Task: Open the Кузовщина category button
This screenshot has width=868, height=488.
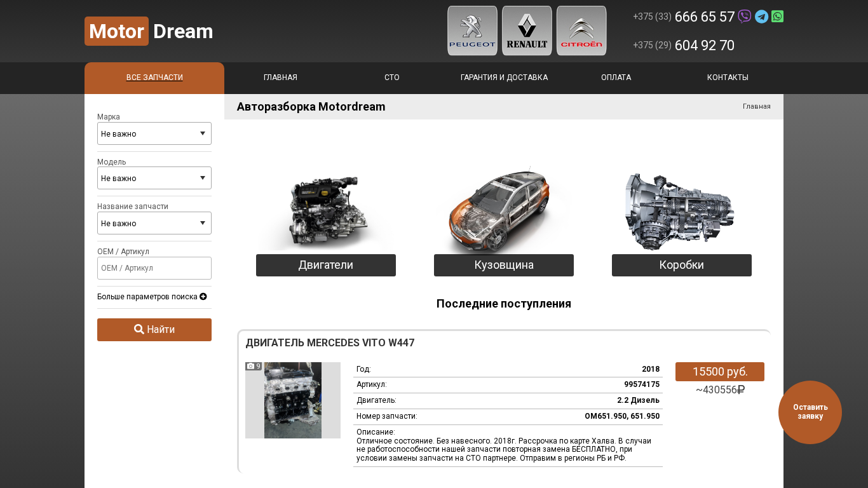Action: coord(504,265)
